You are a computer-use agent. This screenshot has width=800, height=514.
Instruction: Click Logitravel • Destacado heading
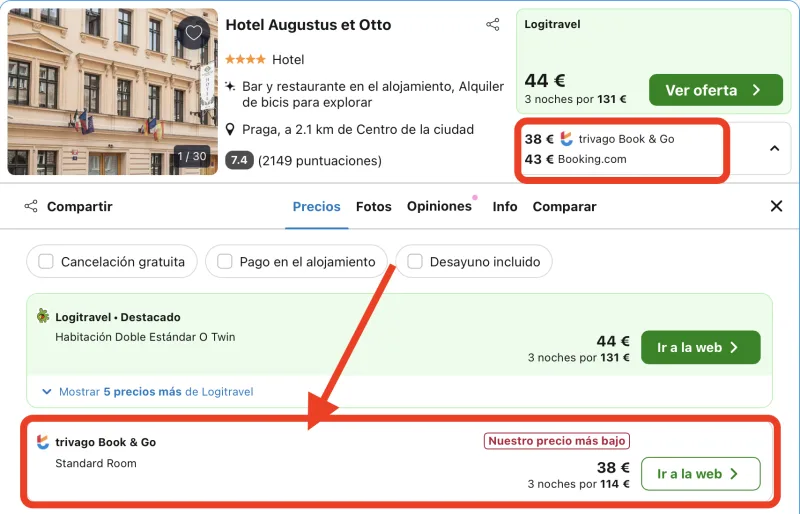(118, 317)
